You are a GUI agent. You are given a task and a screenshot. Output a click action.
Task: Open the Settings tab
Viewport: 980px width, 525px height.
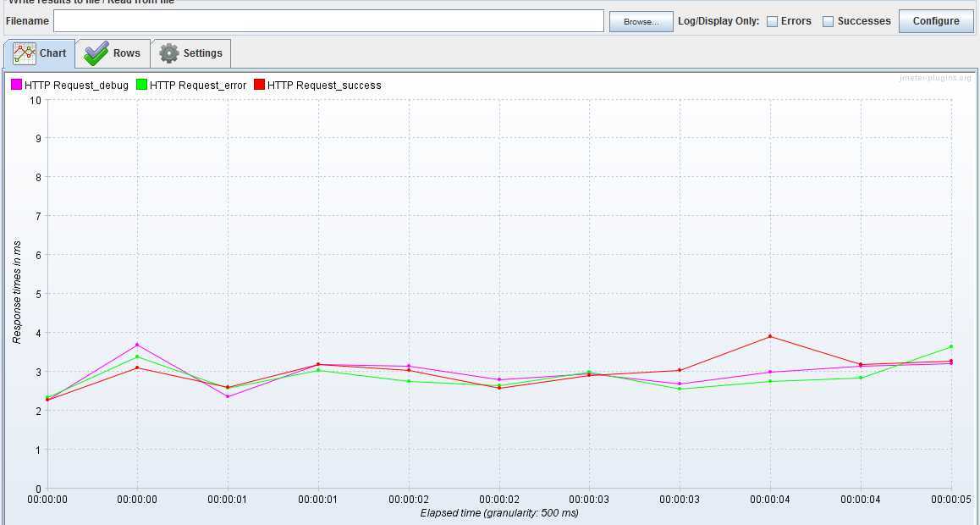(x=190, y=53)
